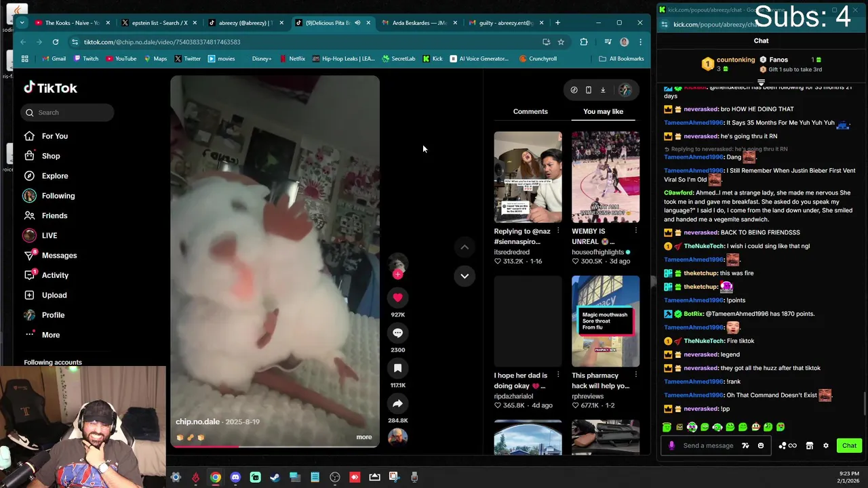Open options for I hope her dad video
This screenshot has height=488, width=868.
558,375
